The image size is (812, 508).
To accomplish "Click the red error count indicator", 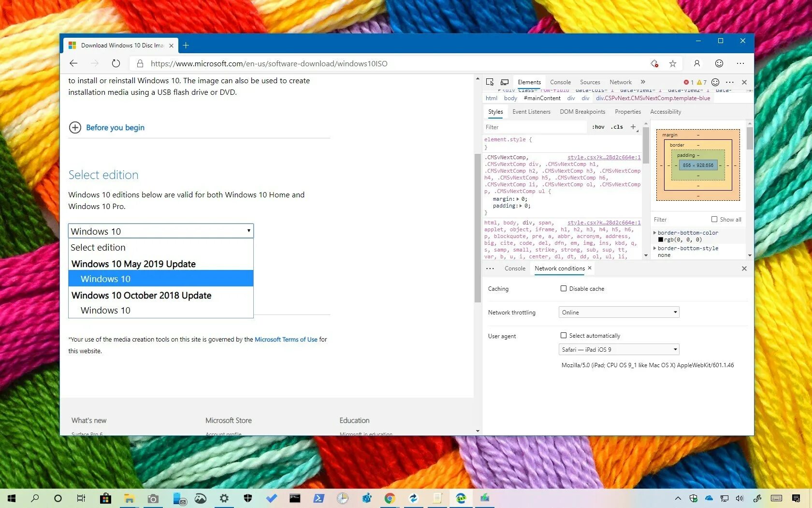I will (689, 82).
